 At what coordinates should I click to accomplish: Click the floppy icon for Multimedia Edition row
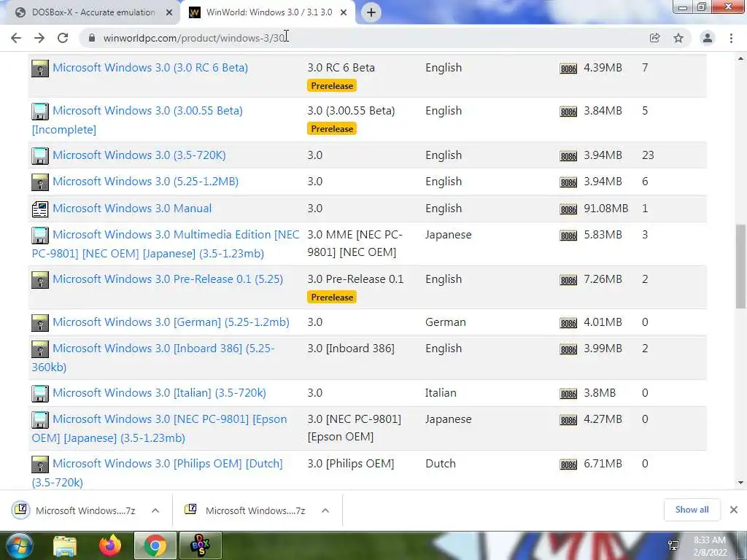click(40, 236)
